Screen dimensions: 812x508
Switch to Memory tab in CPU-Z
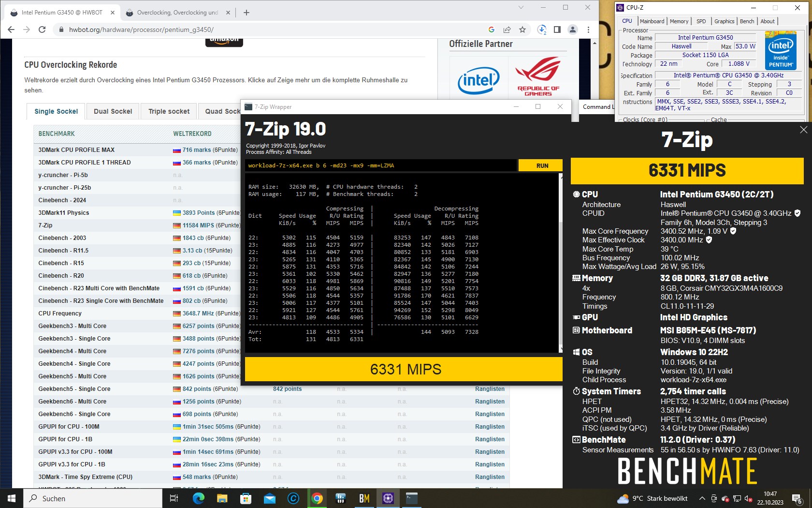tap(679, 21)
